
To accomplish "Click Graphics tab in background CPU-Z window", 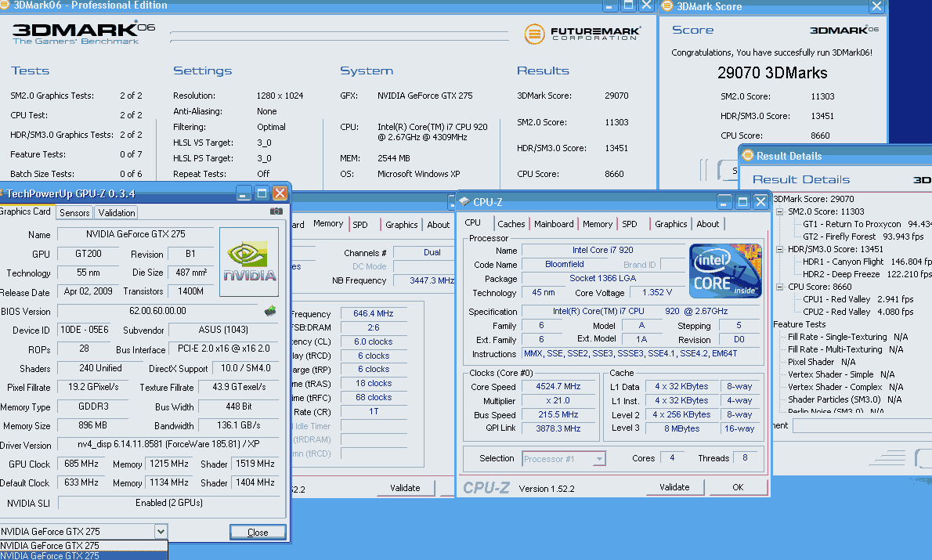I will click(x=401, y=225).
